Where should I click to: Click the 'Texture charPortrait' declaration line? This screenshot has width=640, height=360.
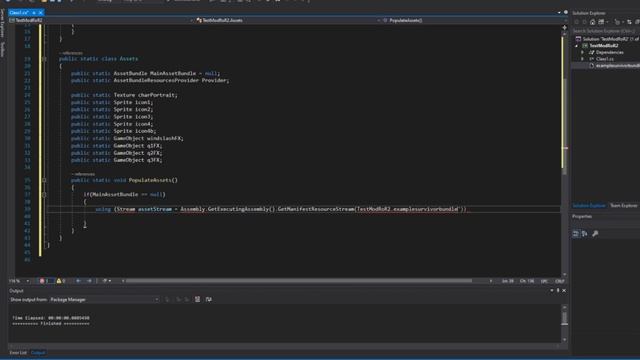tap(124, 95)
